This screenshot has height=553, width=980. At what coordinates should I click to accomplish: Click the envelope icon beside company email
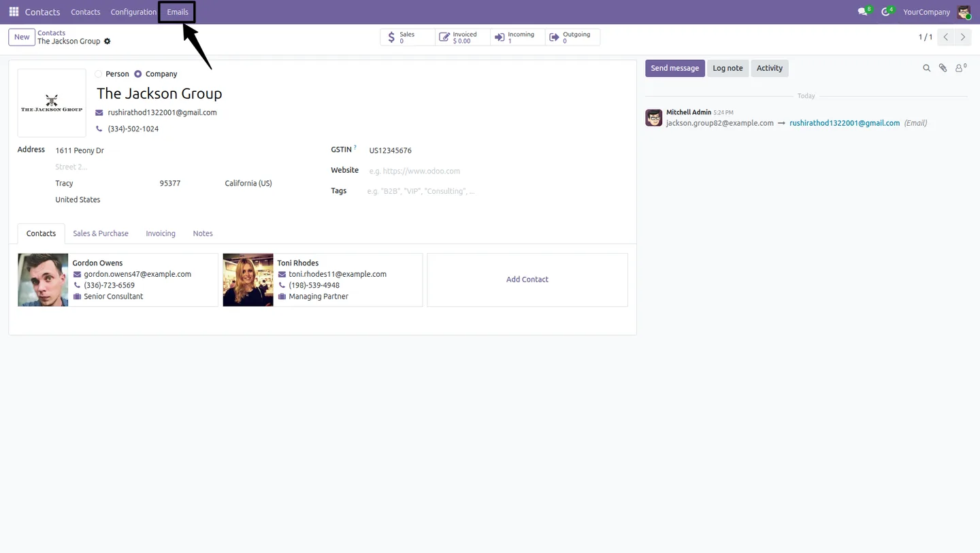coord(99,113)
